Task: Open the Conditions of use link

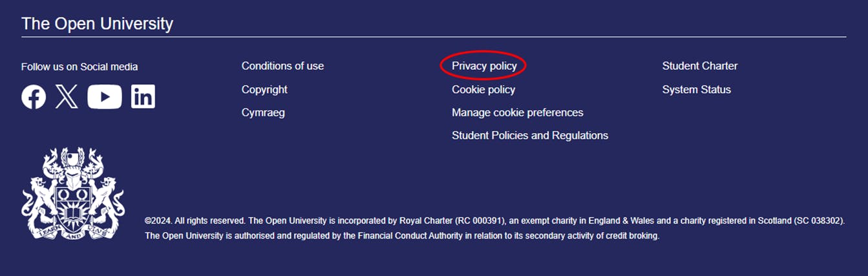Action: [x=282, y=66]
